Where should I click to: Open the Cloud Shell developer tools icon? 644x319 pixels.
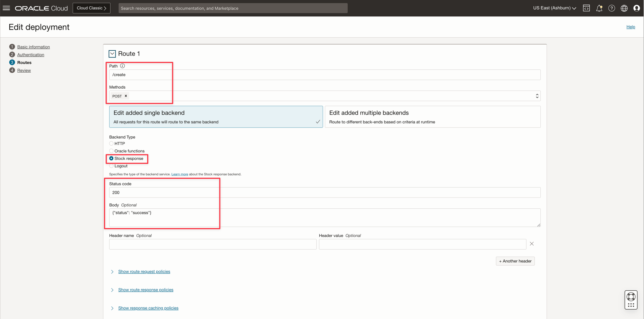pyautogui.click(x=586, y=8)
